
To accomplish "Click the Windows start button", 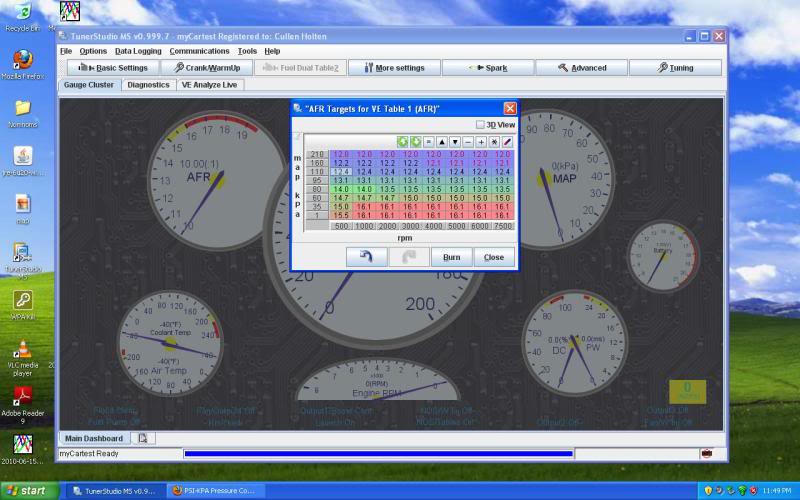I will coord(30,491).
